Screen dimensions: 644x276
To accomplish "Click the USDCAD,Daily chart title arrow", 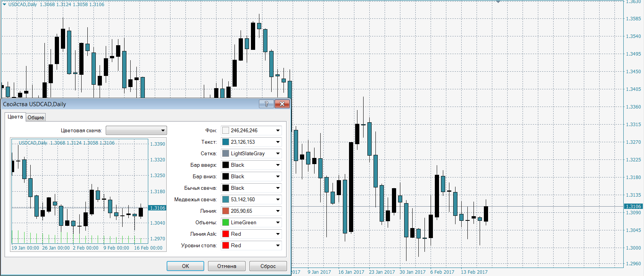I will 5,5.
